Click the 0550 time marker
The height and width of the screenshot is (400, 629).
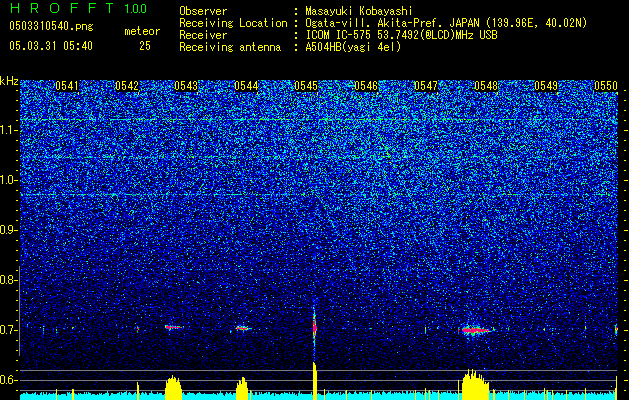click(x=606, y=86)
